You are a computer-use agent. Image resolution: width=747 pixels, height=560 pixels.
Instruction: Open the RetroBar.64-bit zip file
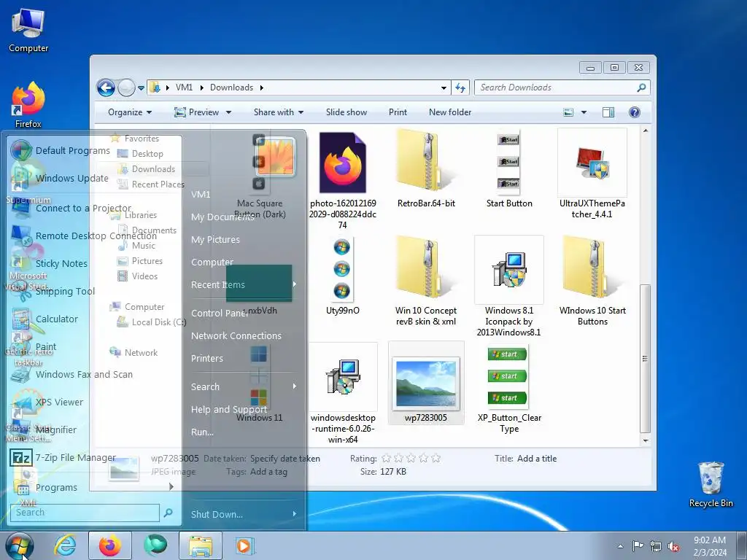[426, 167]
